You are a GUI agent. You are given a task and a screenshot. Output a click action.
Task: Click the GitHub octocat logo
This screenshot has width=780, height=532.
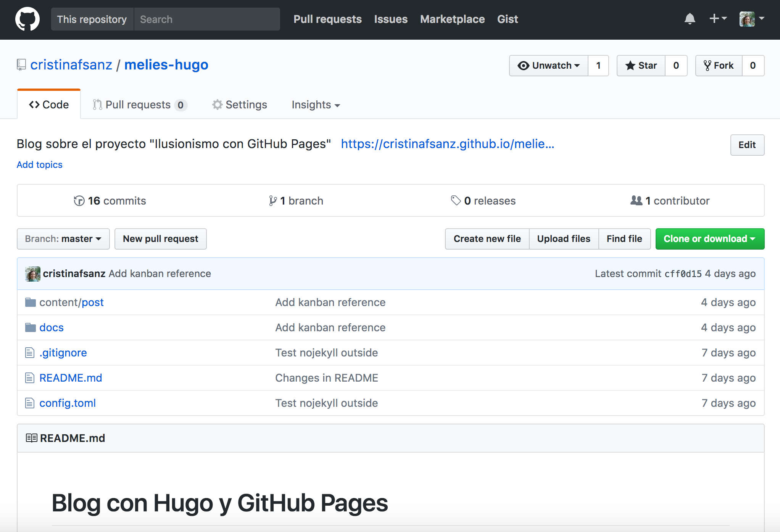(x=27, y=19)
